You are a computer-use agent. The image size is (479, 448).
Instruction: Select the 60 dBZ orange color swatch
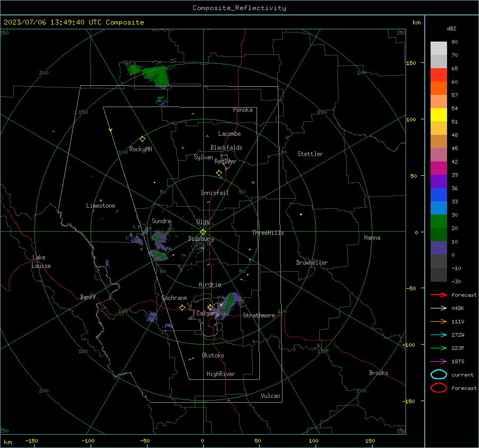pos(439,88)
